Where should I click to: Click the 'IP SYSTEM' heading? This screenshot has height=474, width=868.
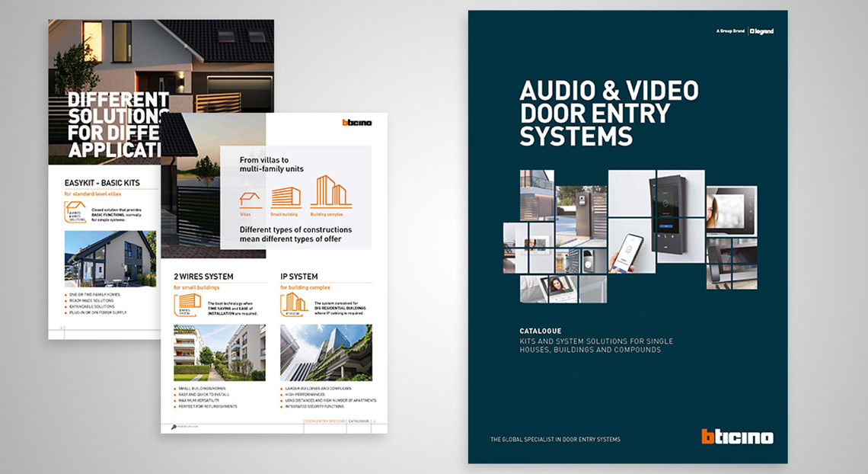pos(299,277)
